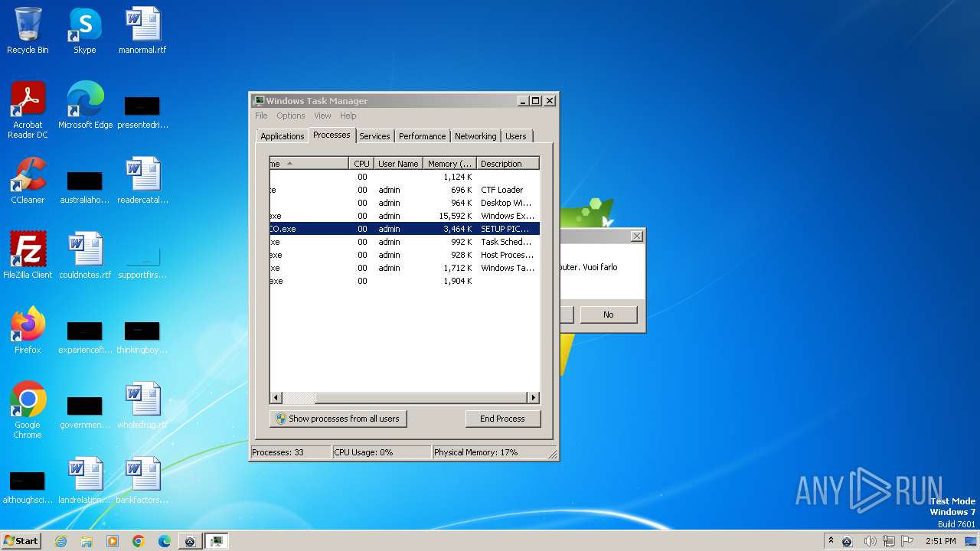Open Task Manager Options menu
Viewport: 980px width, 551px height.
(x=291, y=116)
